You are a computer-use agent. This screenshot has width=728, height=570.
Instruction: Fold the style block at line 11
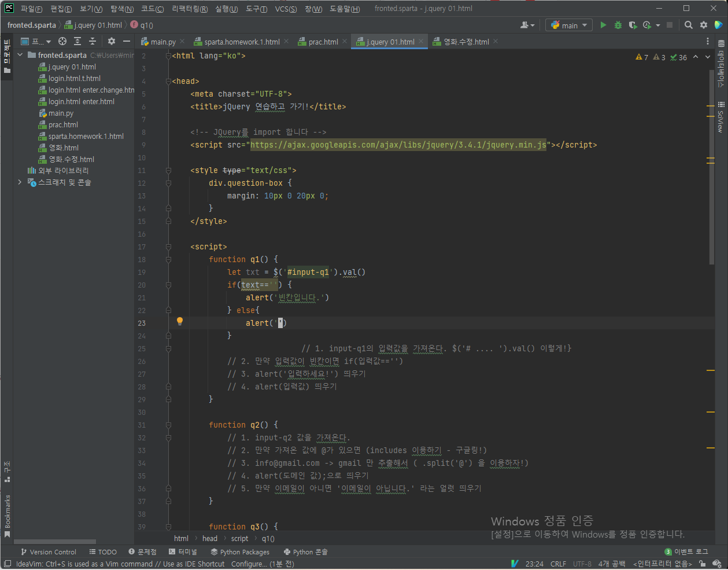168,170
